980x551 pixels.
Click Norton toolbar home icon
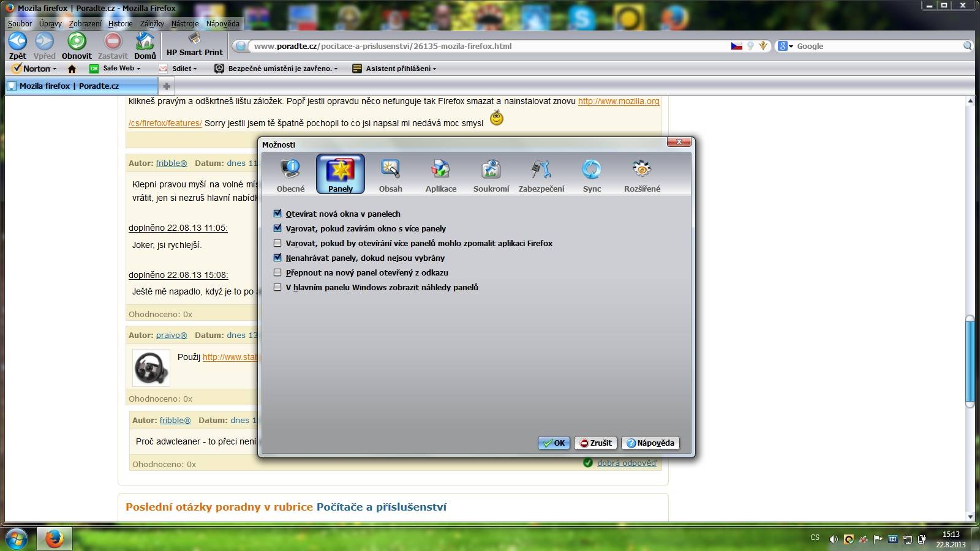pos(72,69)
